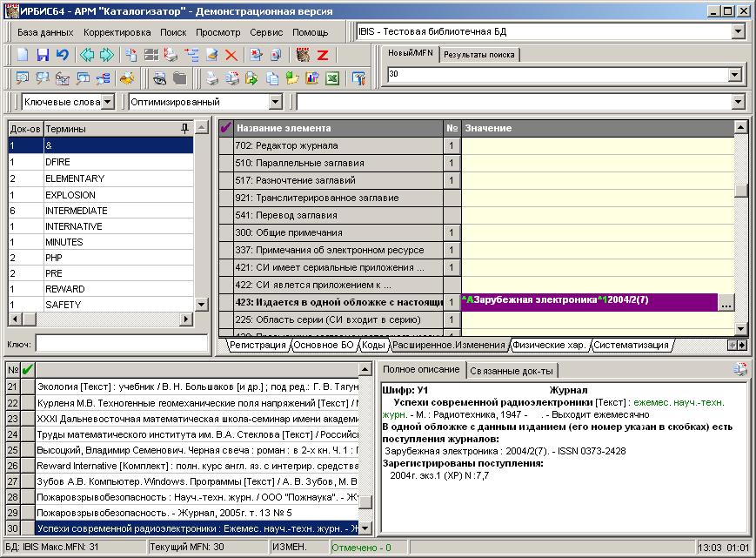The width and height of the screenshot is (756, 558).
Task: Open the Связанные док-ты tab
Action: pos(512,370)
